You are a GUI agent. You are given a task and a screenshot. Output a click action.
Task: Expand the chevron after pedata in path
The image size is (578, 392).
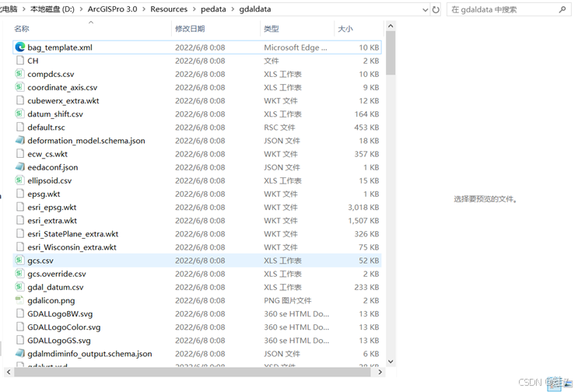[233, 9]
